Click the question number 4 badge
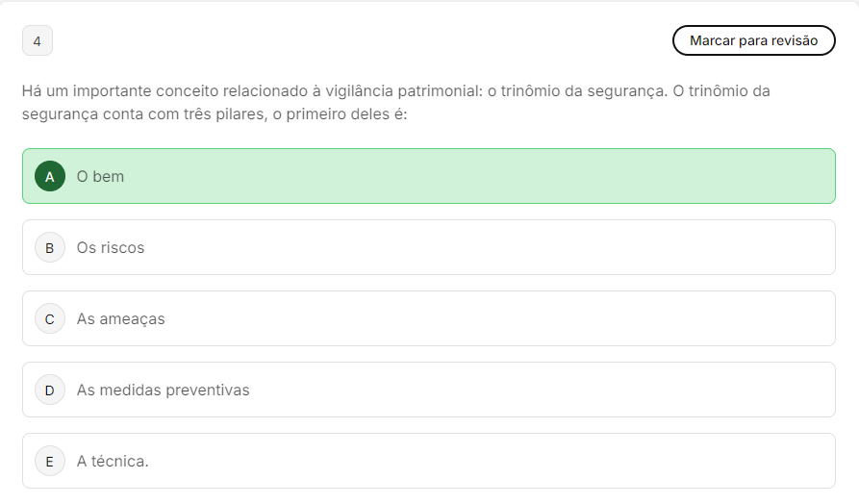Screen dimensions: 859x504 [38, 40]
